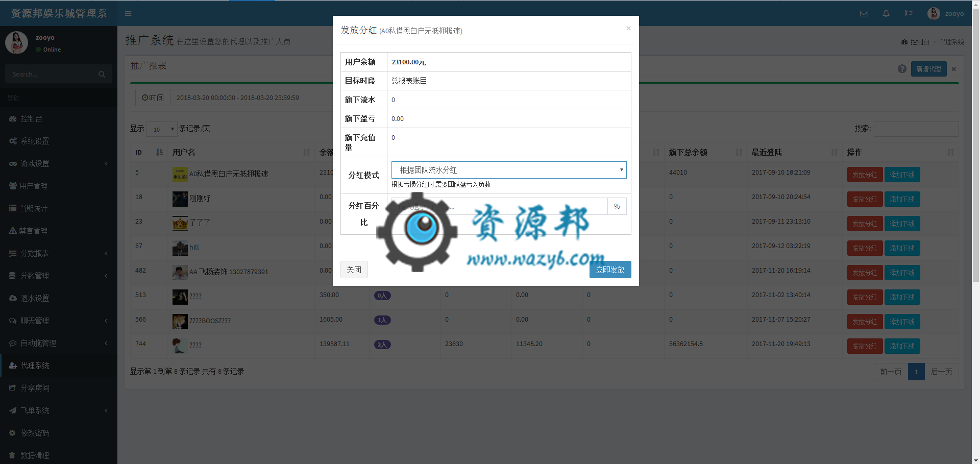The image size is (980, 464).
Task: Sort by 旗下总余额 column arrows
Action: [739, 152]
